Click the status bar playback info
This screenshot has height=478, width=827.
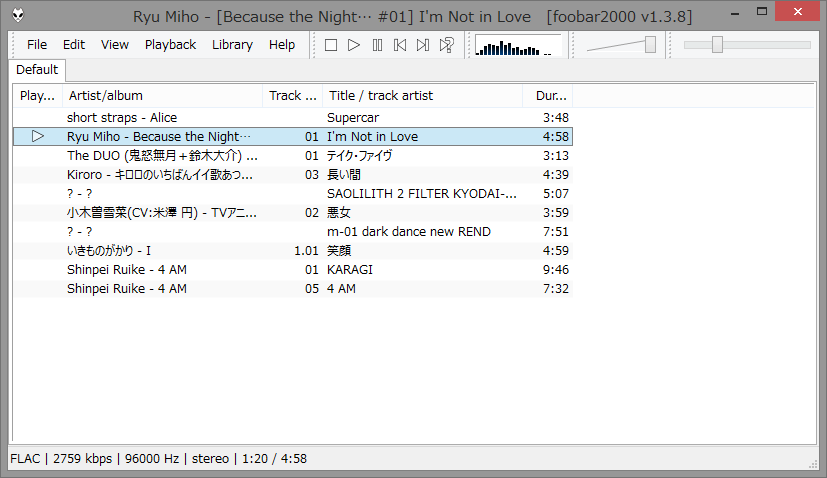pos(158,458)
